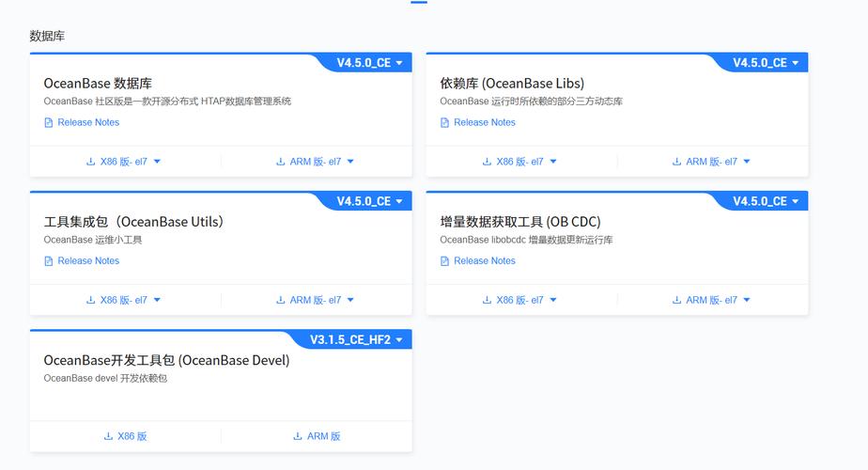Viewport: 868px width, 470px height.
Task: Click the title OceanBase 数据库
Action: pyautogui.click(x=98, y=84)
